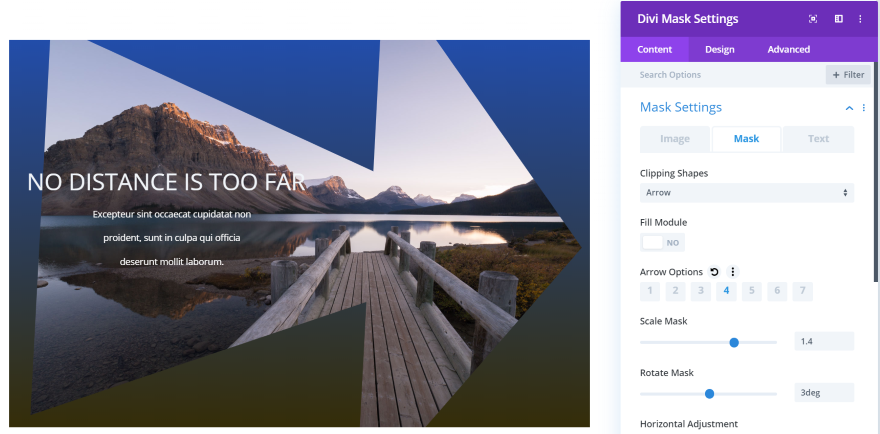Screen dimensions: 880x434
Task: Select the Text sub-tab
Action: pos(818,139)
